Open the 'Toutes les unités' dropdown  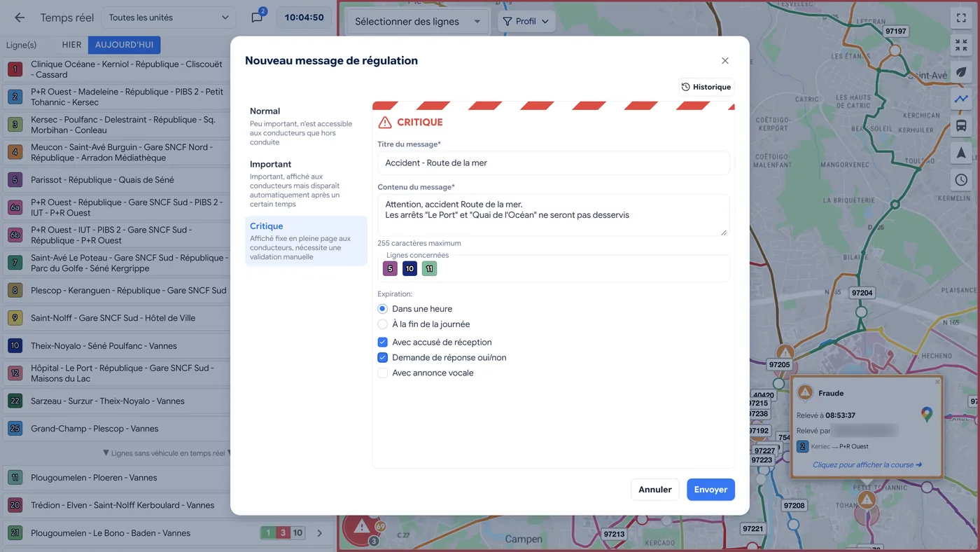click(x=169, y=18)
